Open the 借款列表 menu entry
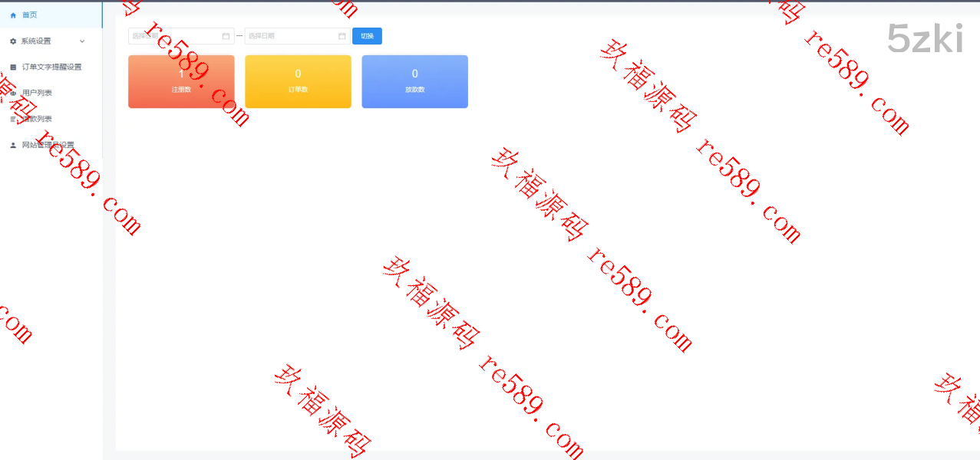The height and width of the screenshot is (460, 980). click(x=37, y=120)
